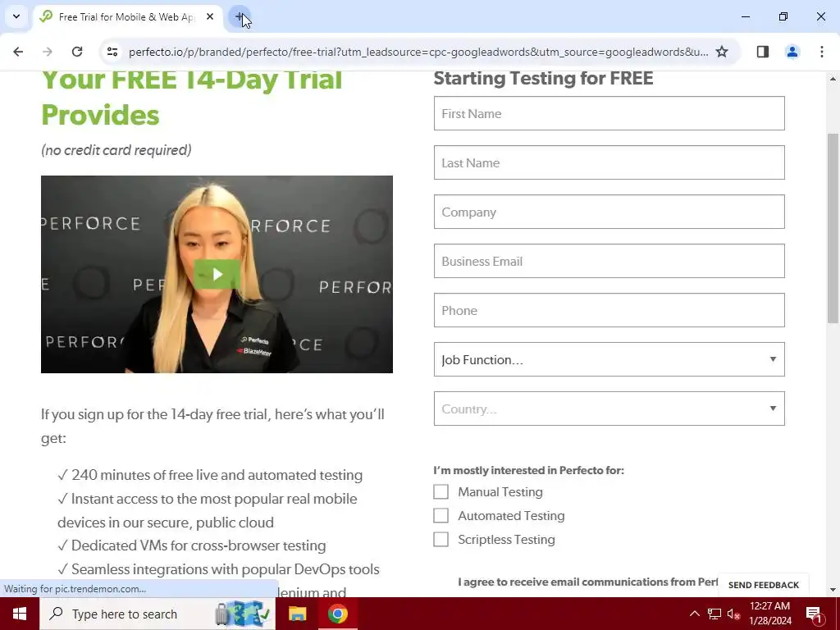The image size is (840, 630).
Task: Click the 'Starting Testing for FREE' heading
Action: tap(543, 78)
